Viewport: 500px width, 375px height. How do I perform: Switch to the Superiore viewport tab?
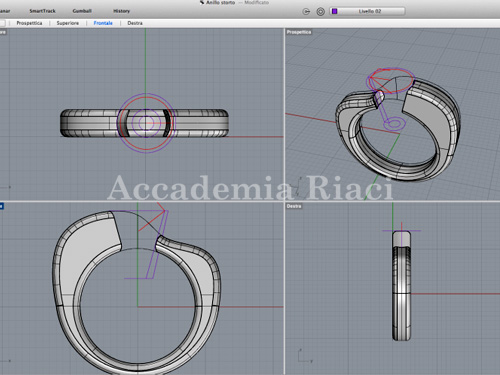(68, 23)
